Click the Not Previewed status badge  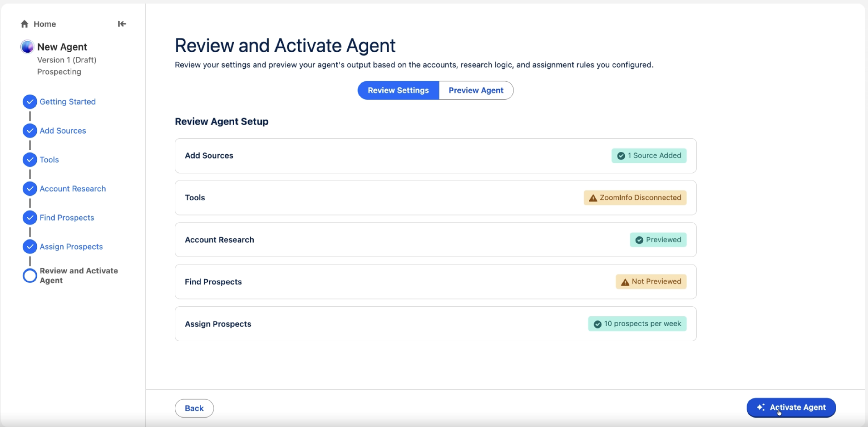click(651, 282)
